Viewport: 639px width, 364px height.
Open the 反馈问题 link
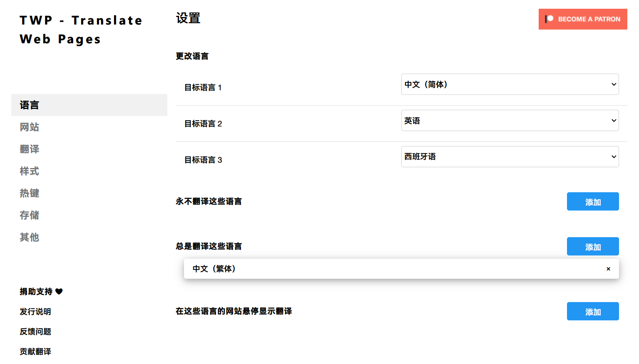(x=35, y=332)
